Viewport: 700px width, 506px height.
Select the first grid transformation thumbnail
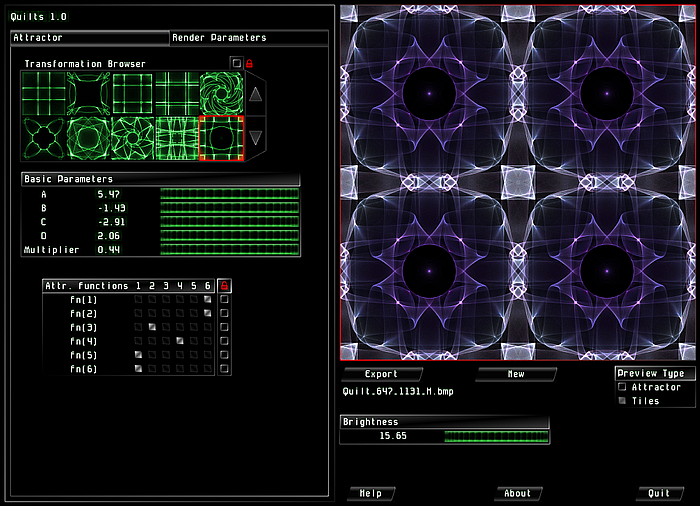pyautogui.click(x=44, y=93)
